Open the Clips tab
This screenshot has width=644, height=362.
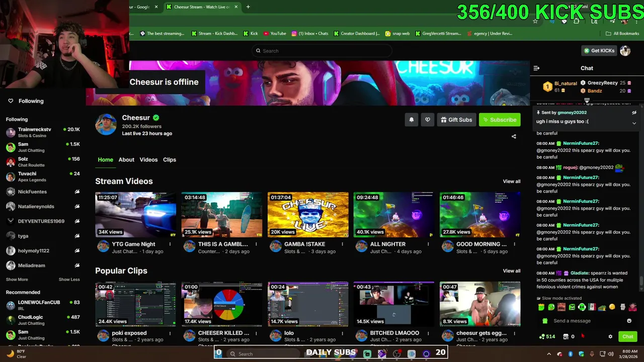coord(170,160)
